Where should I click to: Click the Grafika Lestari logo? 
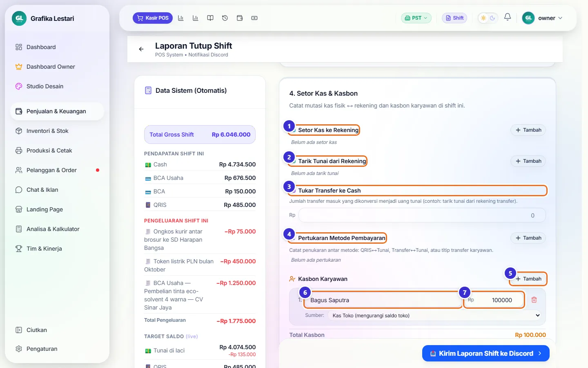coord(19,18)
